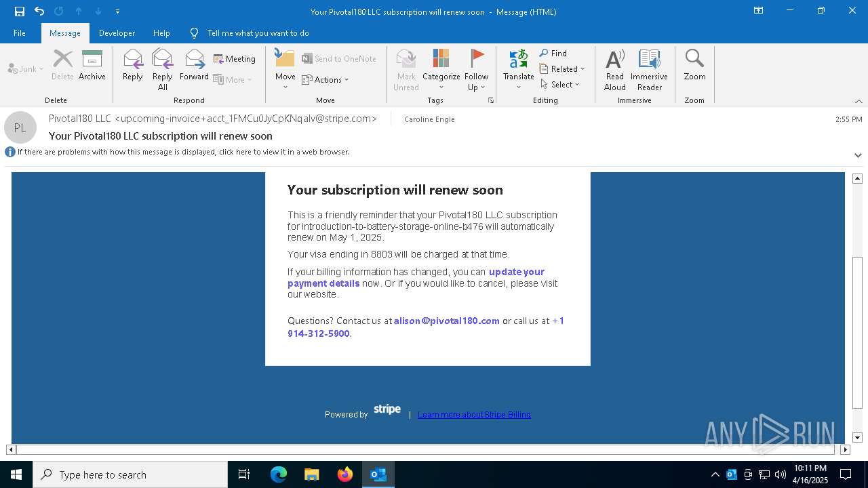
Task: Open the update your payment details link
Action: (x=416, y=277)
